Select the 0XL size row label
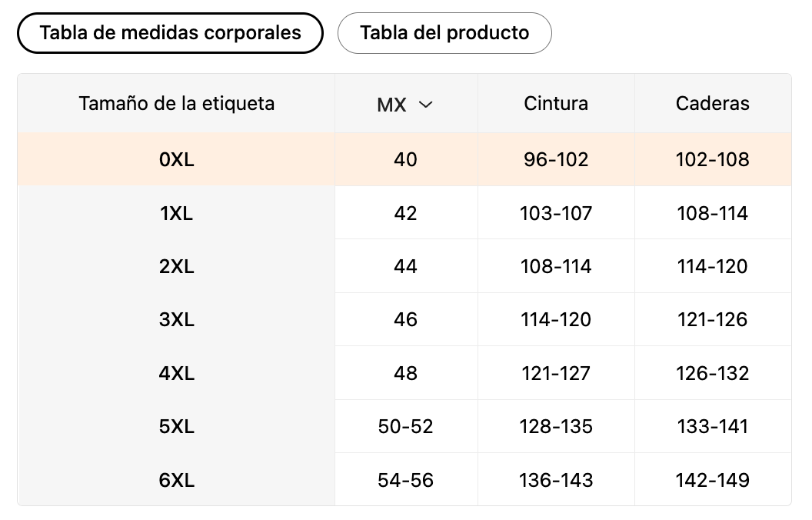Image resolution: width=812 pixels, height=520 pixels. 176,159
